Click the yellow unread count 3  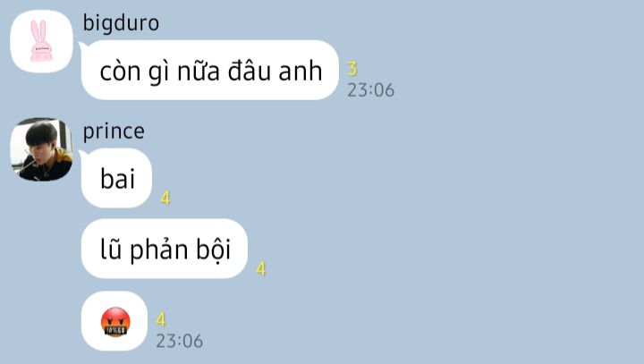[352, 69]
